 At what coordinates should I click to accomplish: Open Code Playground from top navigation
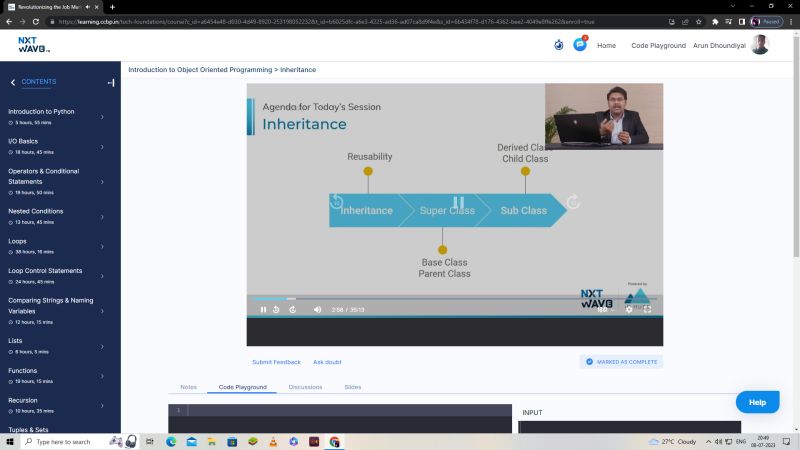658,45
